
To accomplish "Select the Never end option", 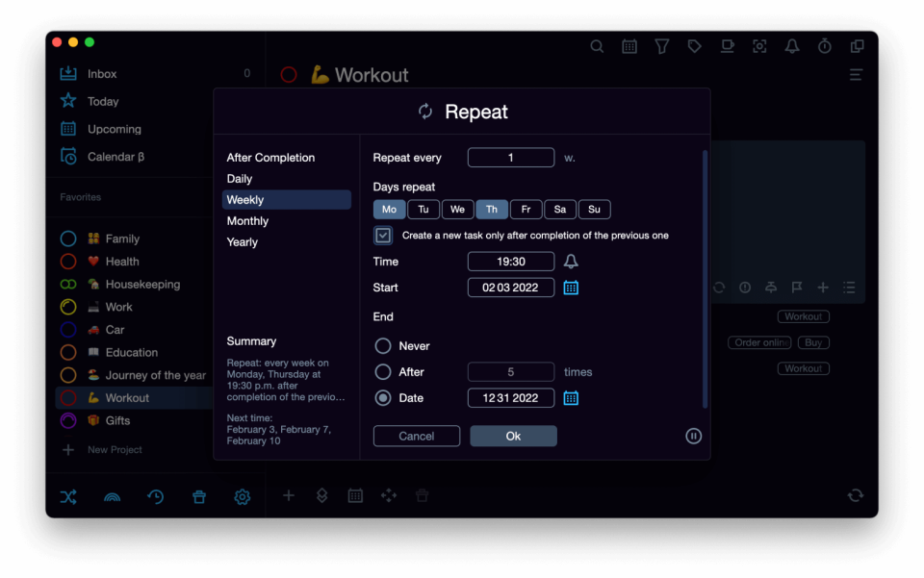I will [382, 345].
